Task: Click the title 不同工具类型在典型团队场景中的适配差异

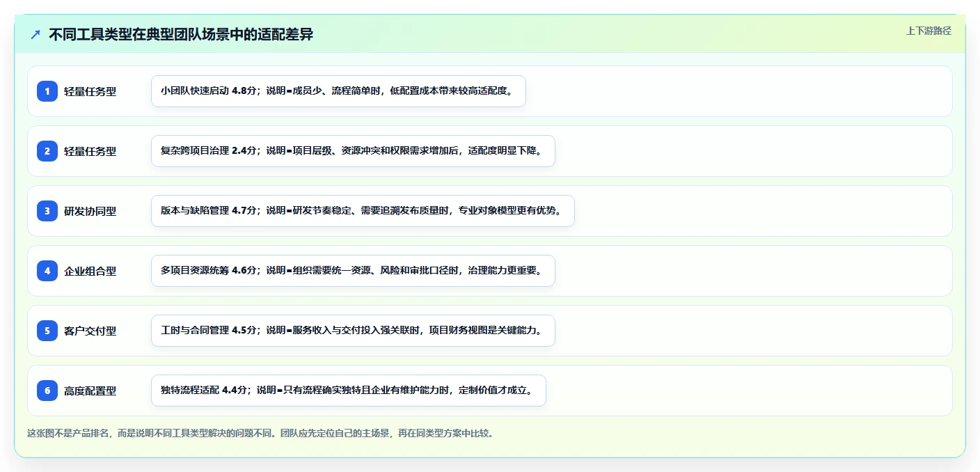Action: (181, 35)
